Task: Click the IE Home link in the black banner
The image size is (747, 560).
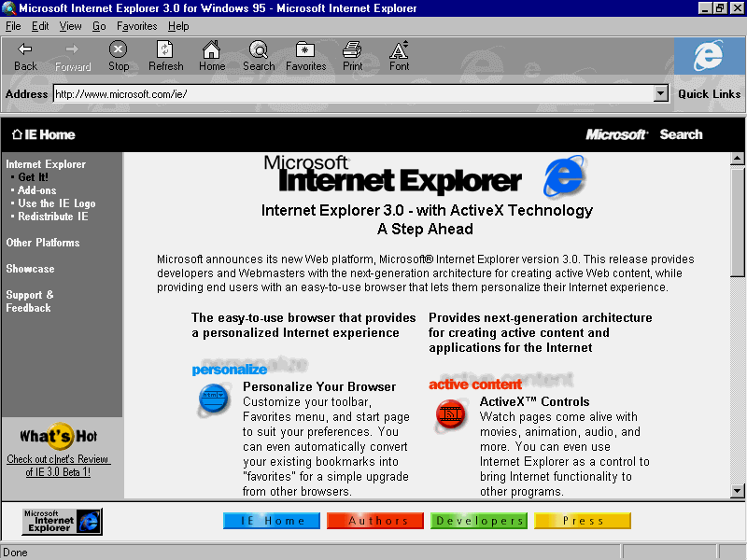Action: pos(43,134)
